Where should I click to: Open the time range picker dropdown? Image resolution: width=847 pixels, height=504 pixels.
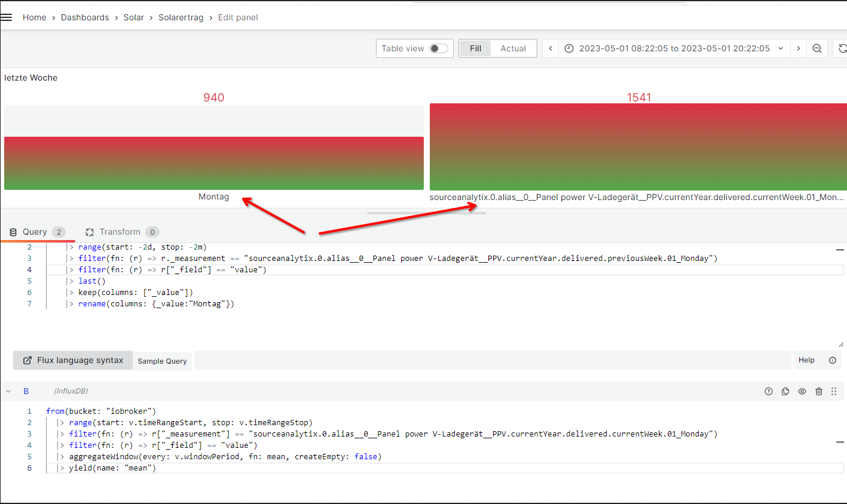[x=674, y=48]
